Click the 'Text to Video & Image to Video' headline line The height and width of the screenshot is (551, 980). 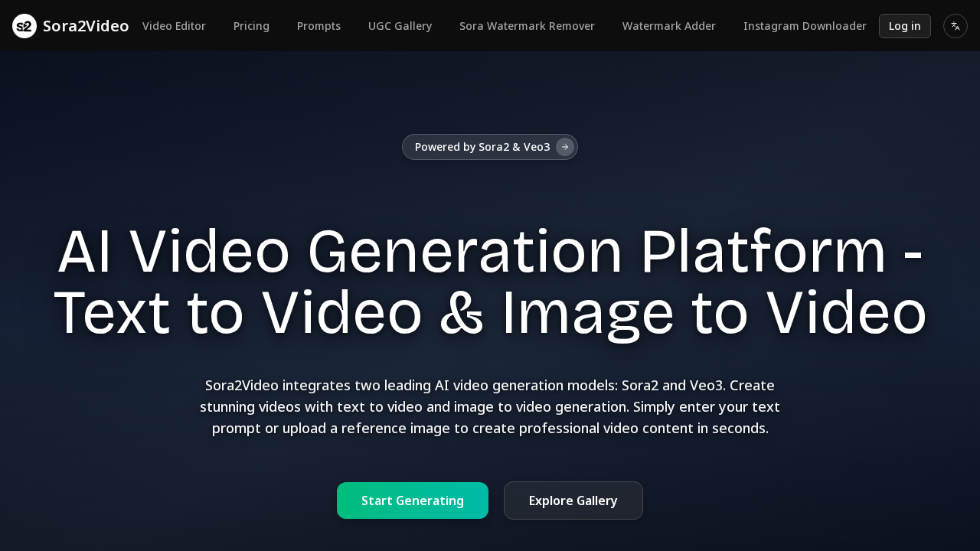pyautogui.click(x=490, y=314)
